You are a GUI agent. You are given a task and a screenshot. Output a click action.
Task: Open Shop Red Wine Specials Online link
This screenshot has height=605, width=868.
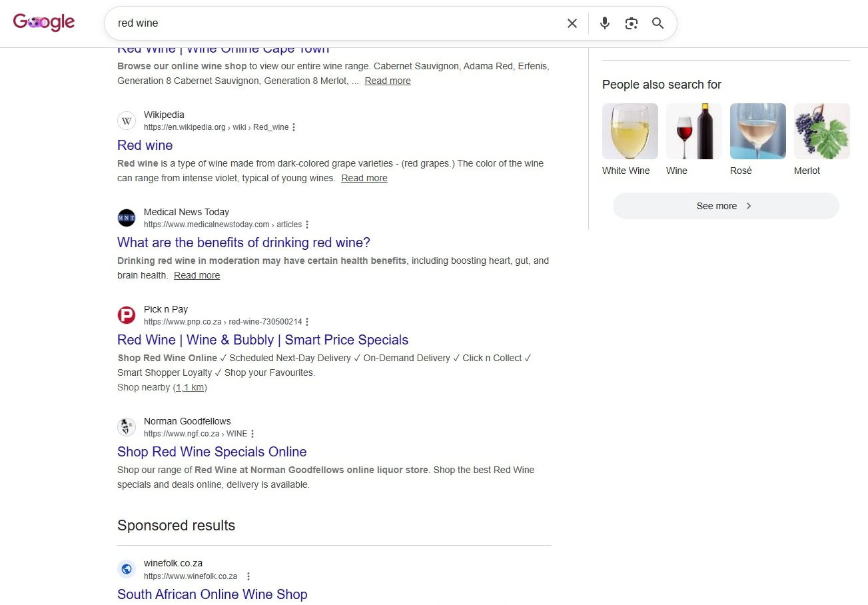[x=212, y=452]
